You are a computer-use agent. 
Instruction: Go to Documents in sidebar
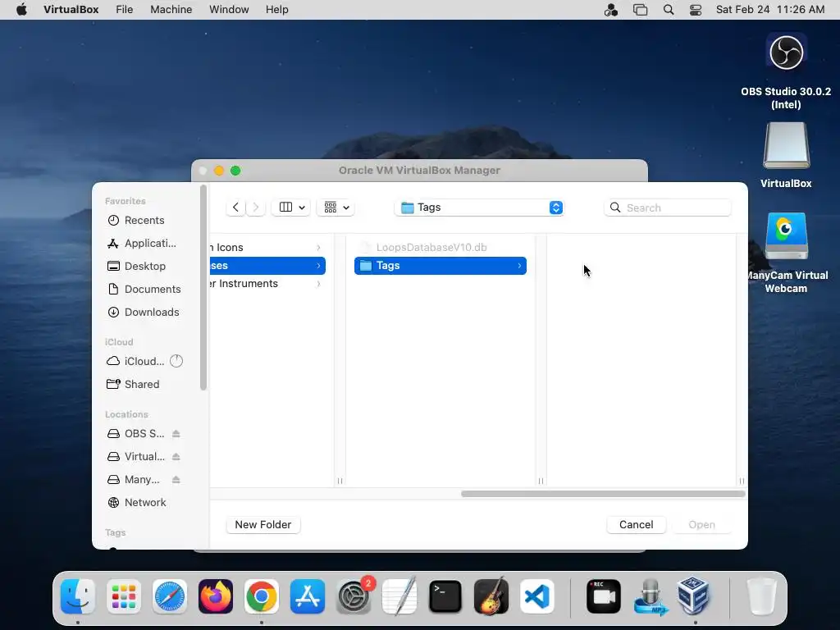tap(144, 290)
